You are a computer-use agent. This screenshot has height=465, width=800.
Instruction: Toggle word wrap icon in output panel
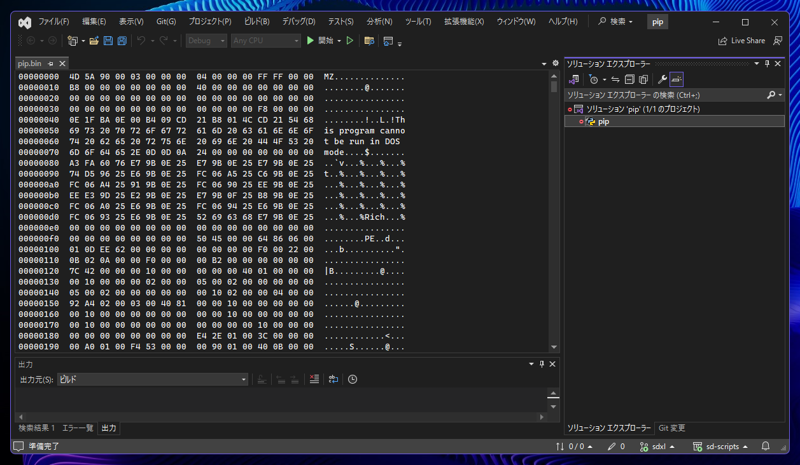click(x=333, y=379)
